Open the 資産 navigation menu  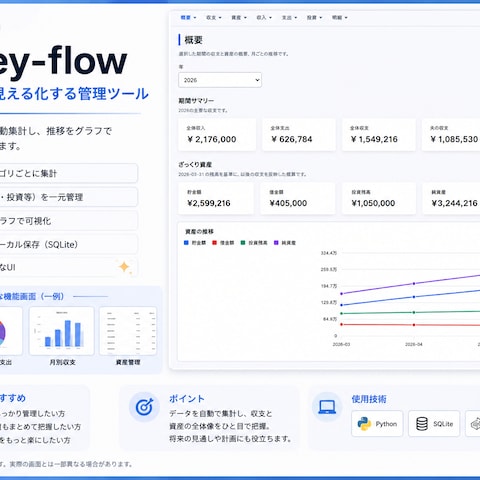239,18
